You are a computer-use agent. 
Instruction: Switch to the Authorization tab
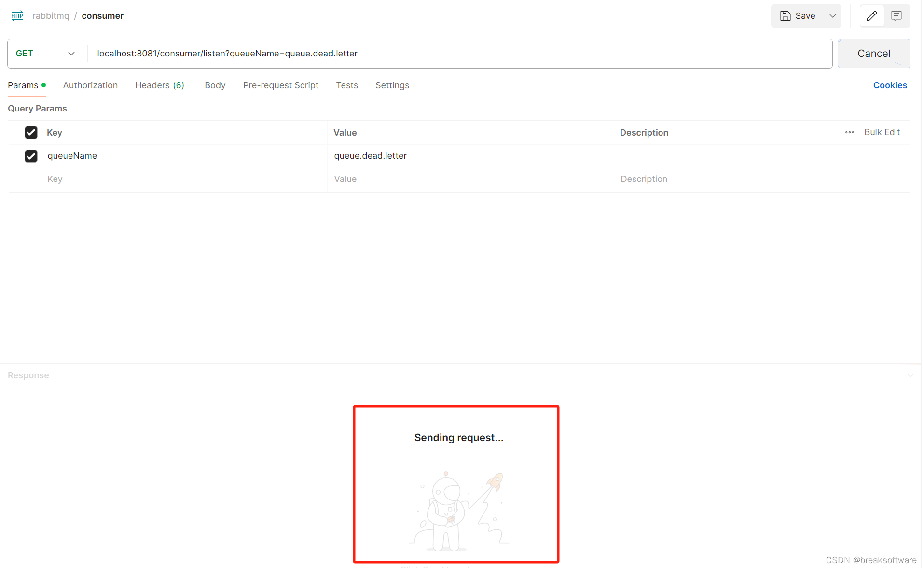(90, 85)
